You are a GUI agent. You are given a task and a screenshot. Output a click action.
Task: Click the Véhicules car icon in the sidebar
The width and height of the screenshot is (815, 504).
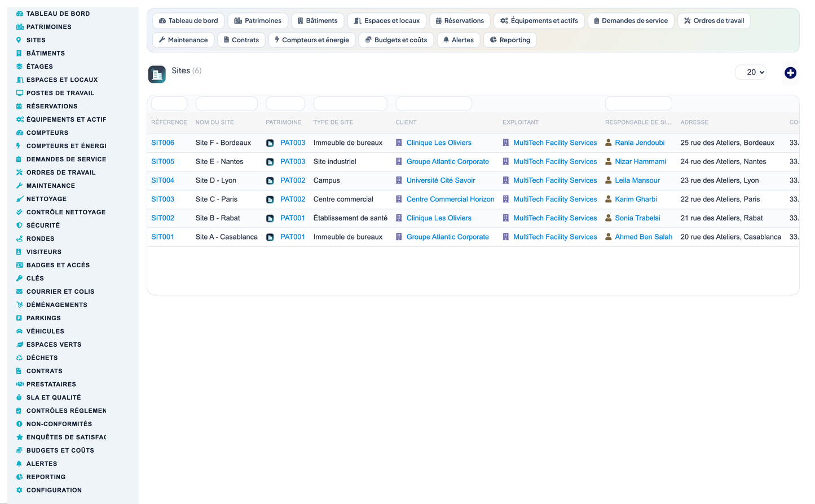click(x=19, y=331)
